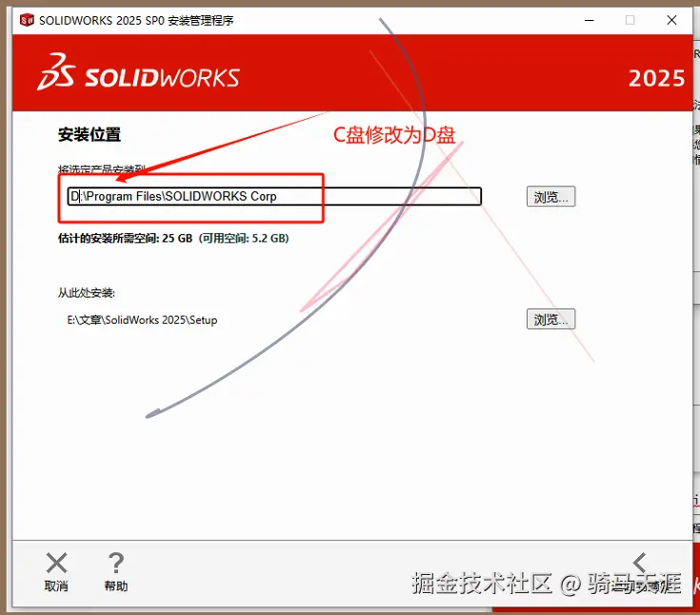Minimize the installation manager window
Viewport: 700px width, 615px height.
click(x=590, y=20)
